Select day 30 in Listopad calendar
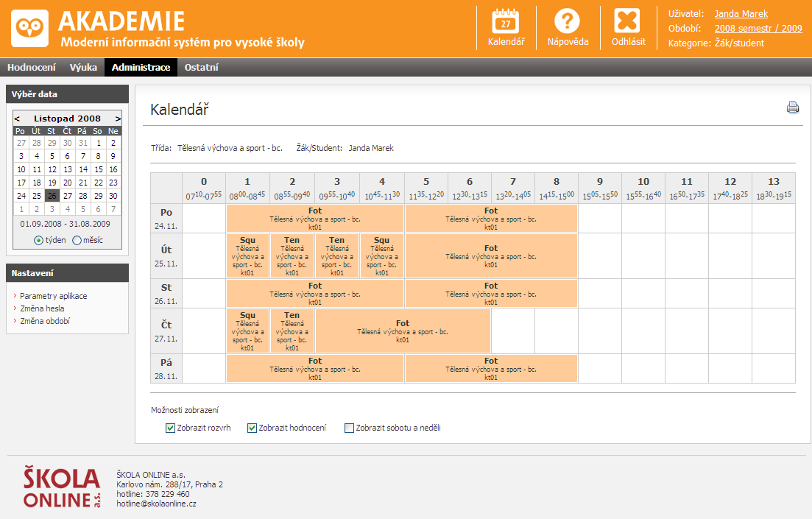Viewport: 812px width, 519px height. (113, 196)
